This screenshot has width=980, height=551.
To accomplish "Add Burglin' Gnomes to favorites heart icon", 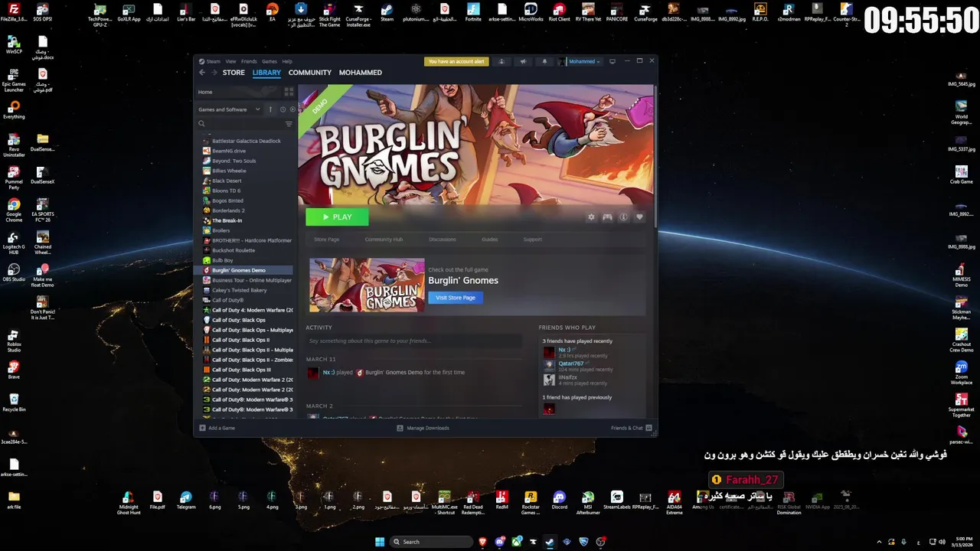I will (639, 217).
